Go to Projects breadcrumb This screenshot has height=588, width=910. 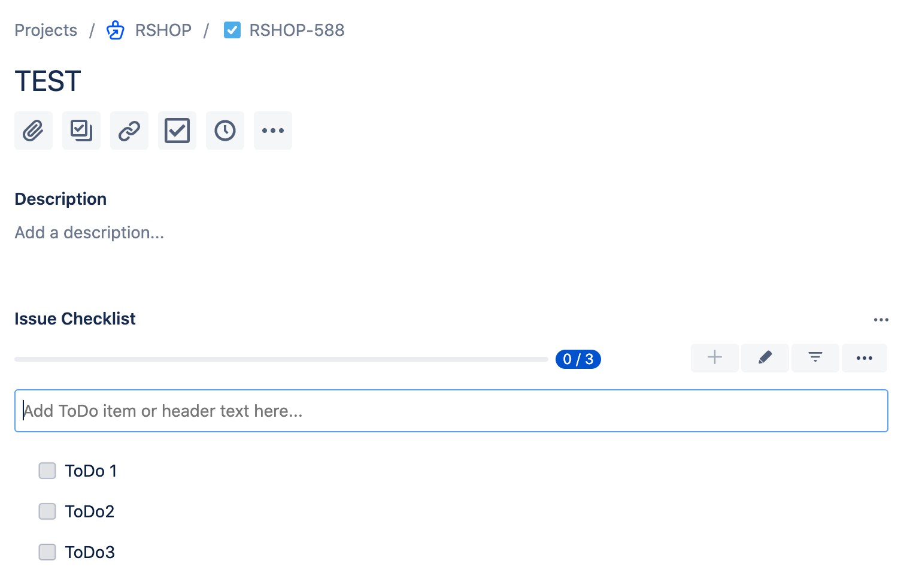46,30
